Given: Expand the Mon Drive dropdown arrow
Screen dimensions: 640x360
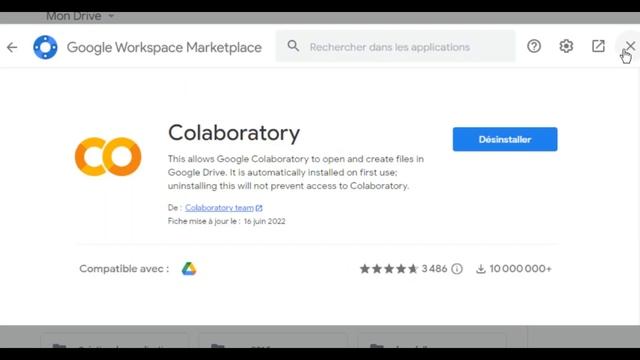Looking at the screenshot, I should tap(111, 16).
